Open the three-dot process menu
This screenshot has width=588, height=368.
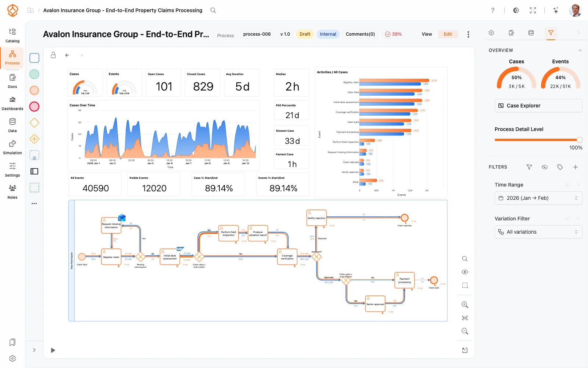point(468,34)
